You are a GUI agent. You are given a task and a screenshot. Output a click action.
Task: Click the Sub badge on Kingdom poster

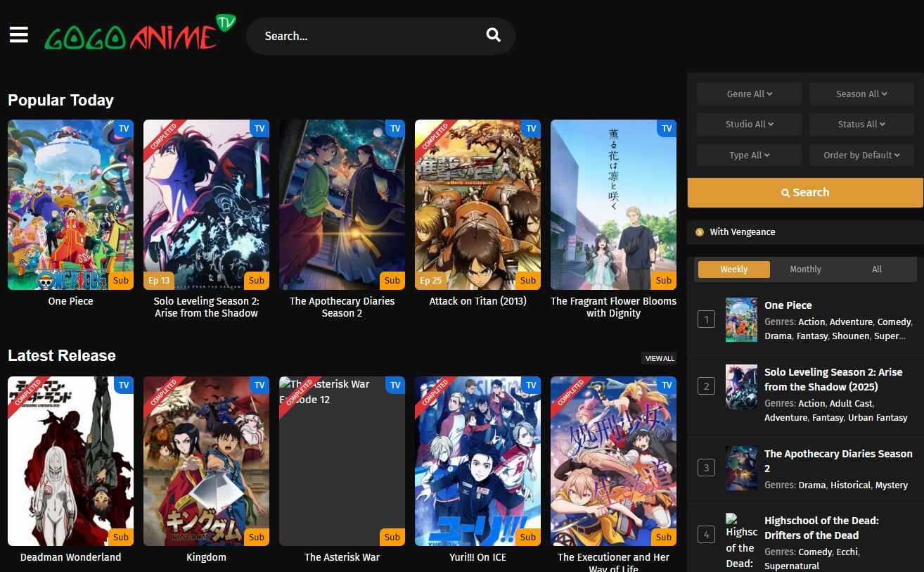pos(257,537)
